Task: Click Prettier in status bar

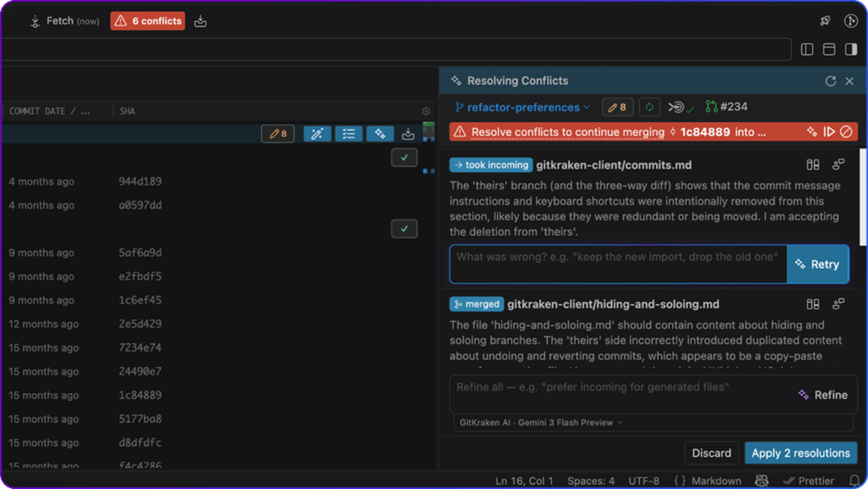Action: point(809,481)
